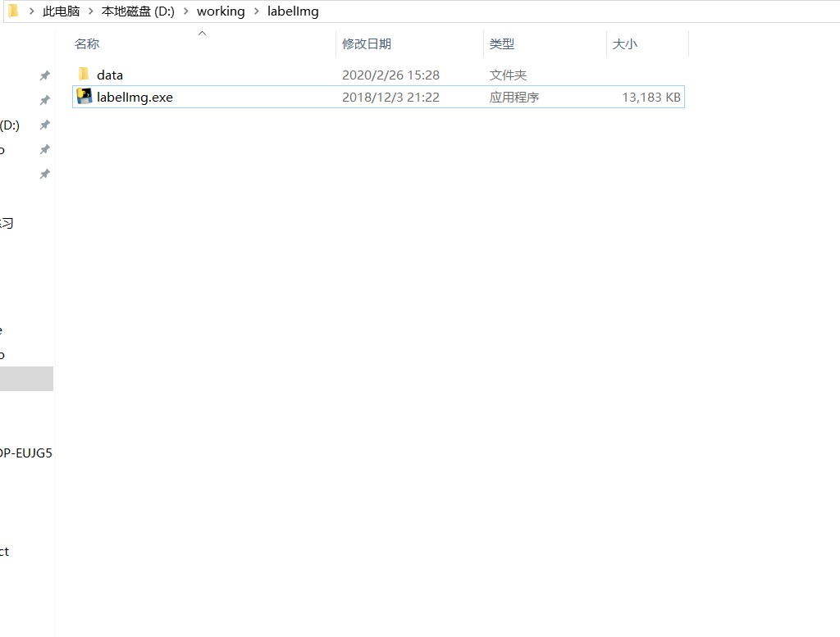Sort files by the 大小 column

(625, 43)
